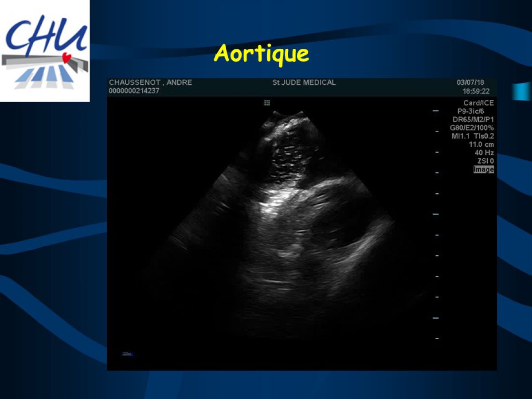This screenshot has width=532, height=399.
Task: Click patient ID 0000000214237
Action: [x=134, y=91]
